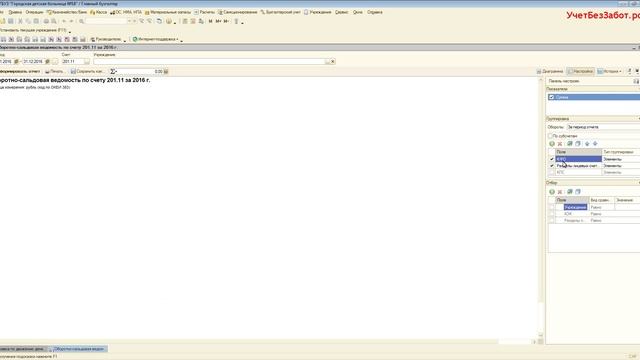Image resolution: width=640 pixels, height=360 pixels.
Task: Open the Расчеты menu
Action: pyautogui.click(x=204, y=12)
